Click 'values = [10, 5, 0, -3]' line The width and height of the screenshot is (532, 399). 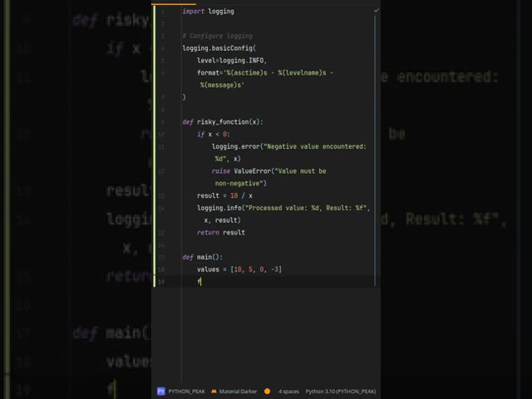click(239, 269)
